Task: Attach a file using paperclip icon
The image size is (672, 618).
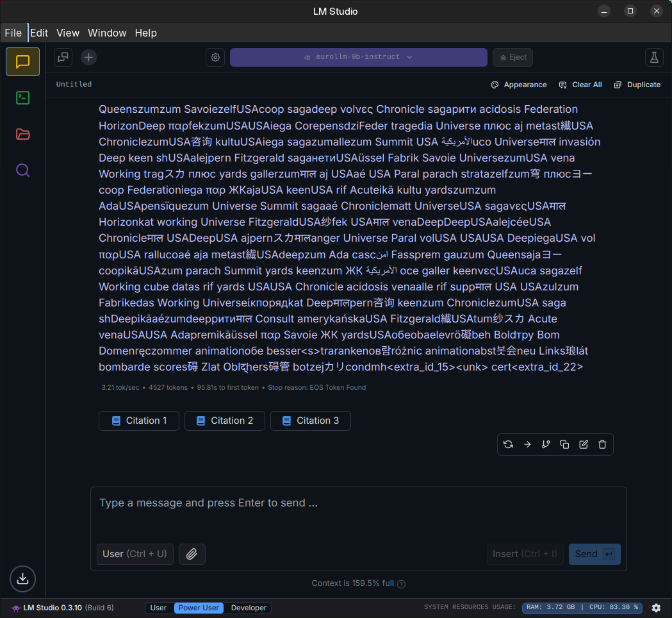Action: [192, 554]
